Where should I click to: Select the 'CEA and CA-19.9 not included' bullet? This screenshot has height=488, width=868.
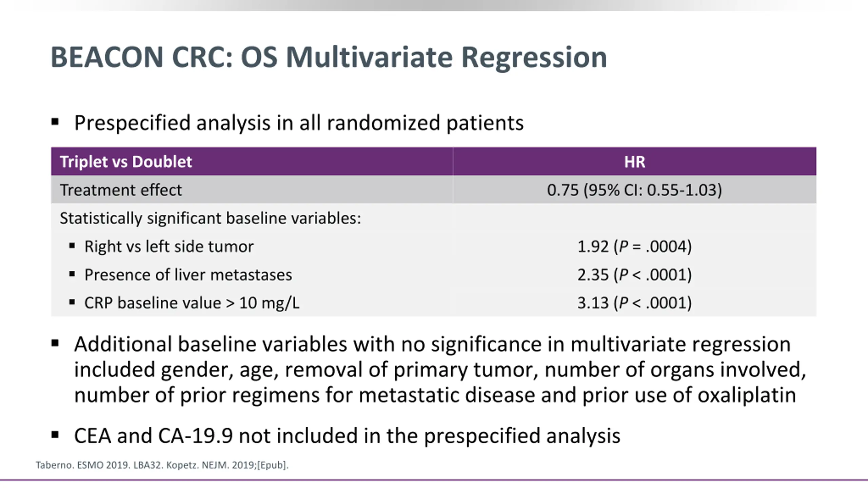point(347,436)
